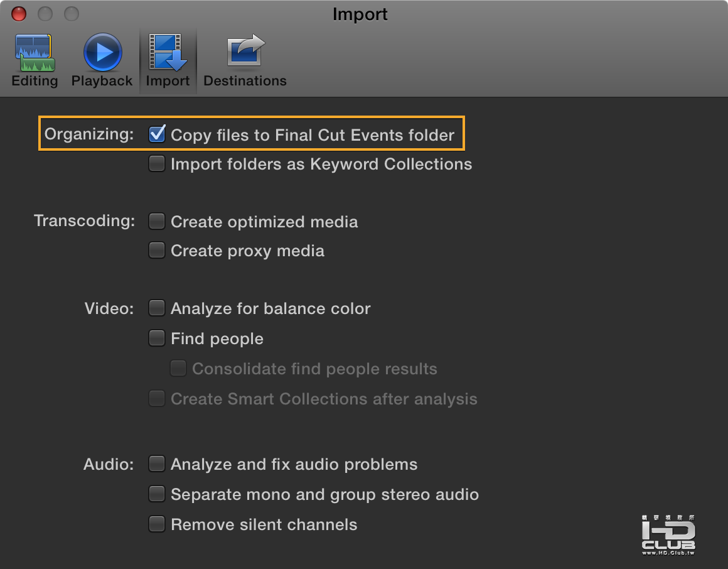Check Remove silent channels
The height and width of the screenshot is (569, 728).
point(157,524)
